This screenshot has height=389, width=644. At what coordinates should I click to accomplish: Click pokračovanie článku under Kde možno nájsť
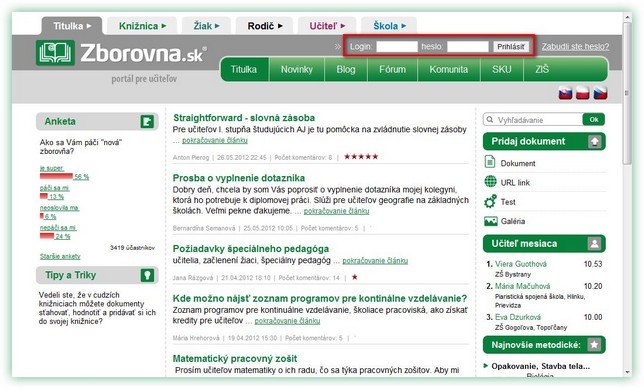coord(287,321)
